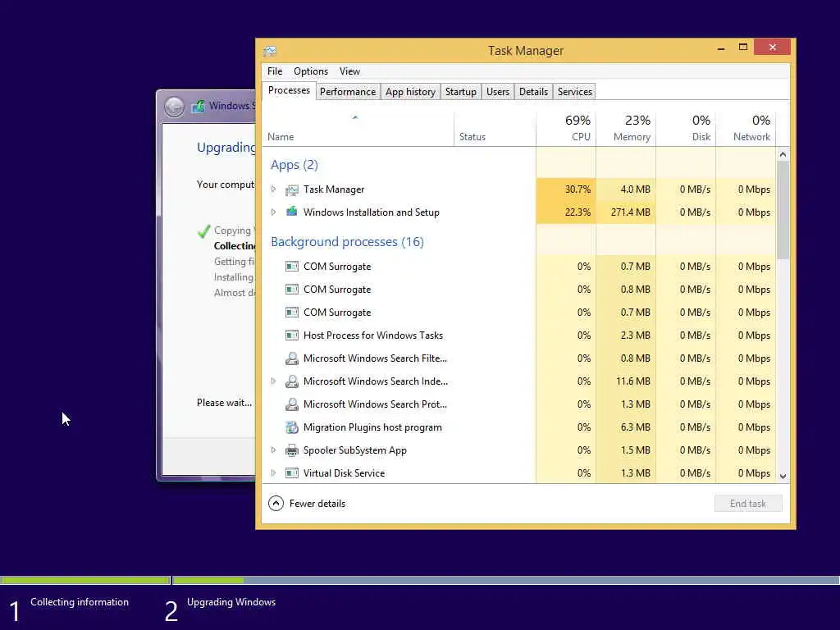Sort by Disk column header
The image size is (840, 630).
(x=686, y=129)
